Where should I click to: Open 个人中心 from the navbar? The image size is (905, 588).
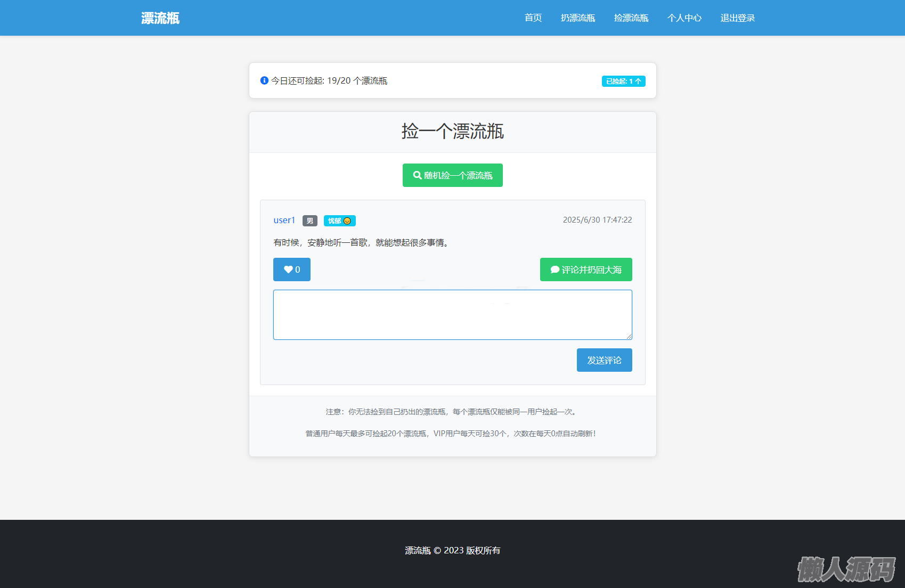pos(684,18)
